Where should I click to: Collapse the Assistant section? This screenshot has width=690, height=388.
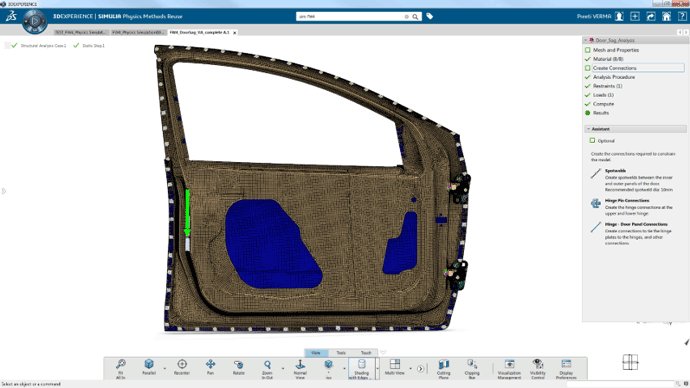[x=588, y=129]
